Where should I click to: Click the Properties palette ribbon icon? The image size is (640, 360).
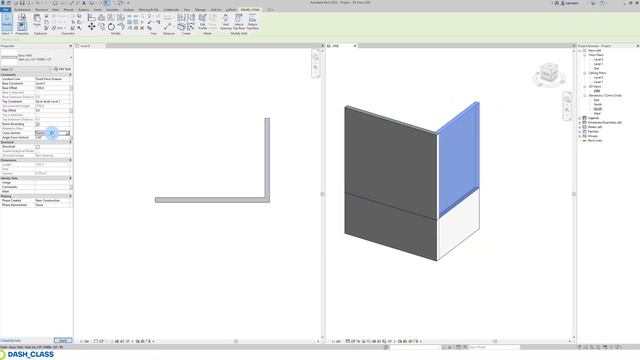point(22,27)
